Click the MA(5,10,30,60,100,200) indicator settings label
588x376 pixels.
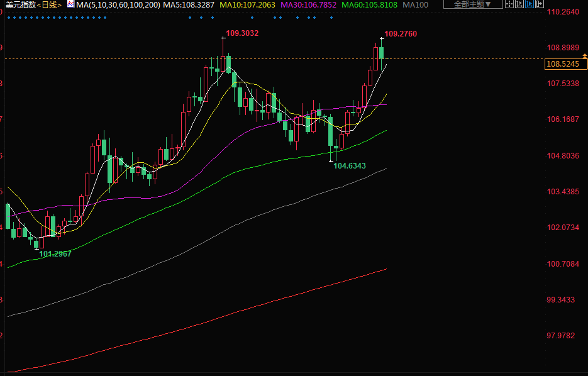118,4
